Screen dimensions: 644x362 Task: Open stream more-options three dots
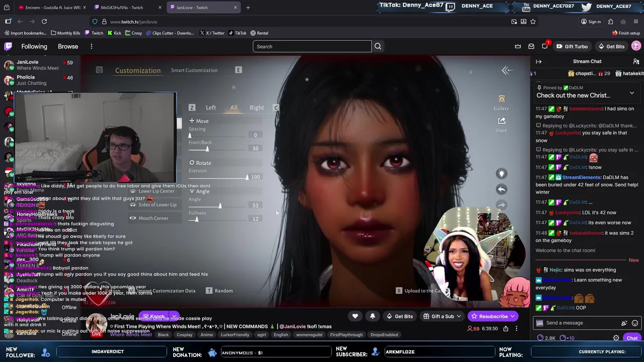(516, 329)
